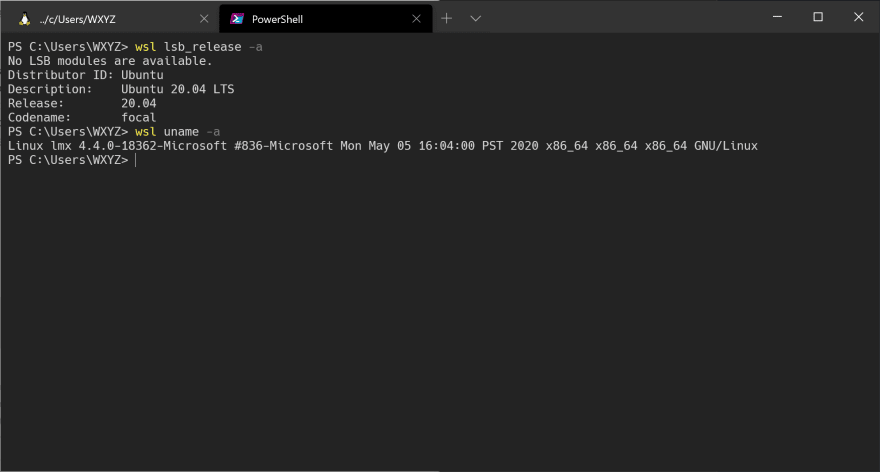Minimize the terminal window
Image resolution: width=880 pixels, height=472 pixels.
tap(777, 17)
